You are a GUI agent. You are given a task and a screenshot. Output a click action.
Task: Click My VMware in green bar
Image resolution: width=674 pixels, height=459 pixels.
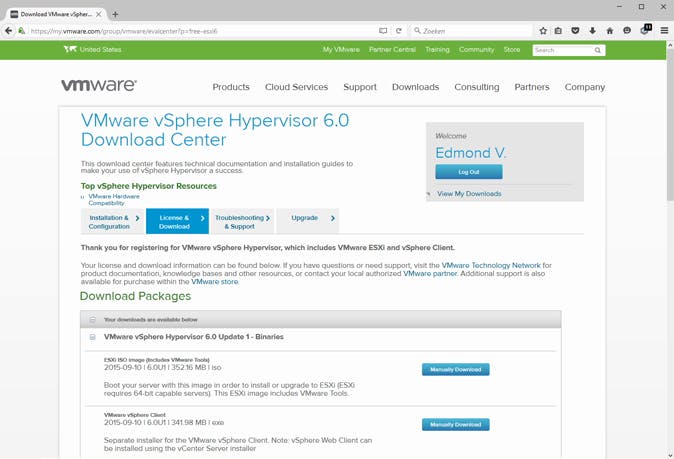click(x=341, y=49)
